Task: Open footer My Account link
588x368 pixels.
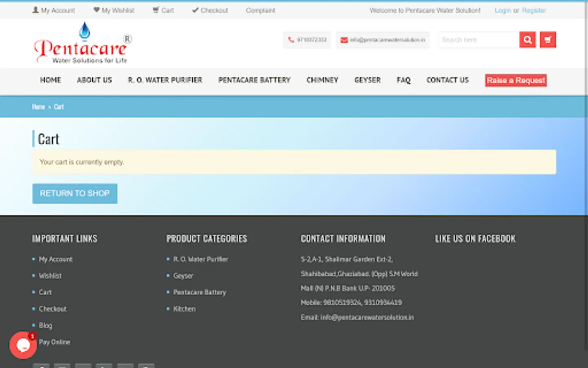Action: [x=56, y=259]
